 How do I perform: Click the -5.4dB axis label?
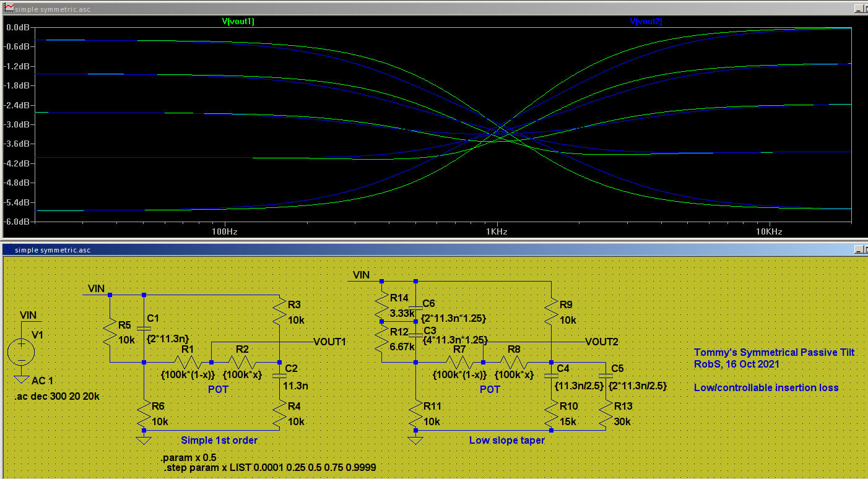pyautogui.click(x=18, y=202)
